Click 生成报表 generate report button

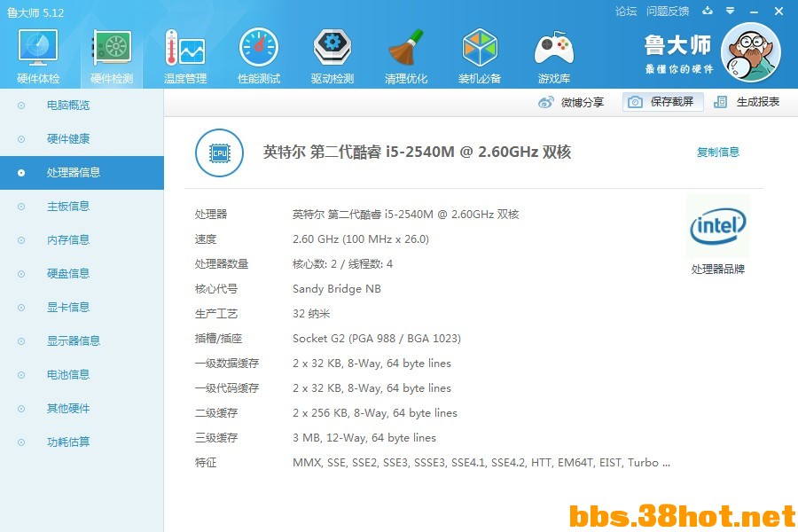(x=747, y=102)
